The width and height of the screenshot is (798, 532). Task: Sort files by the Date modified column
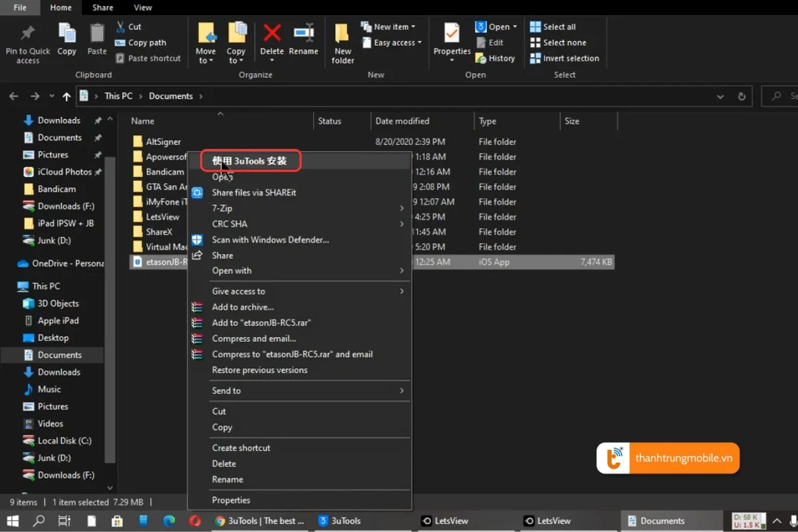point(402,121)
